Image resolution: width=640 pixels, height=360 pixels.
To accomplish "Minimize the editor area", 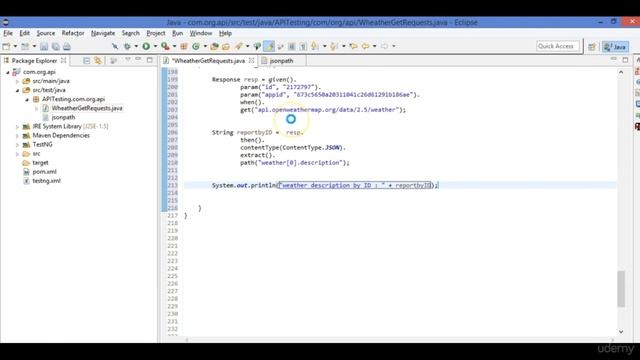I will (613, 60).
